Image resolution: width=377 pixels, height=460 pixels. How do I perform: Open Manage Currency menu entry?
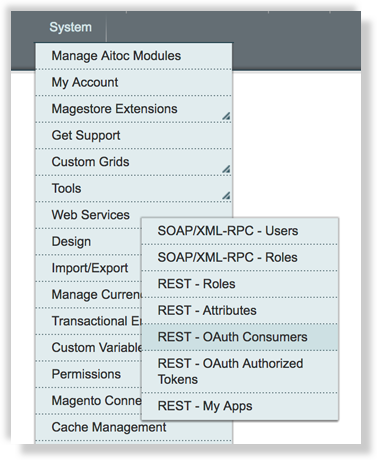tap(88, 295)
